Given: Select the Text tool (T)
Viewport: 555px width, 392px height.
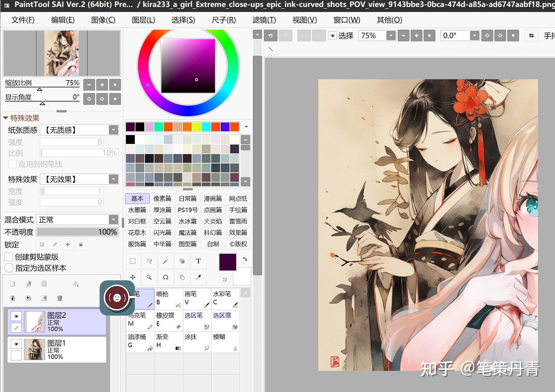Looking at the screenshot, I should (198, 261).
